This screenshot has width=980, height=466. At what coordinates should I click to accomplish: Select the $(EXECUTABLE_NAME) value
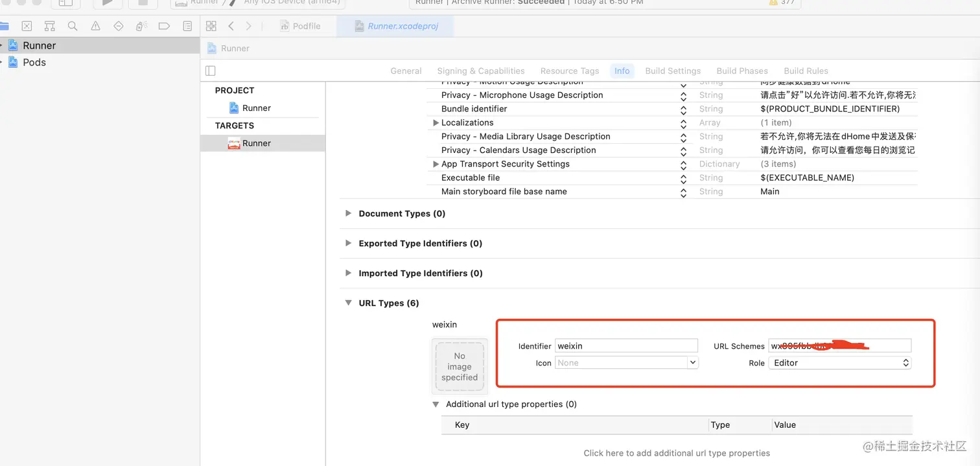tap(808, 178)
